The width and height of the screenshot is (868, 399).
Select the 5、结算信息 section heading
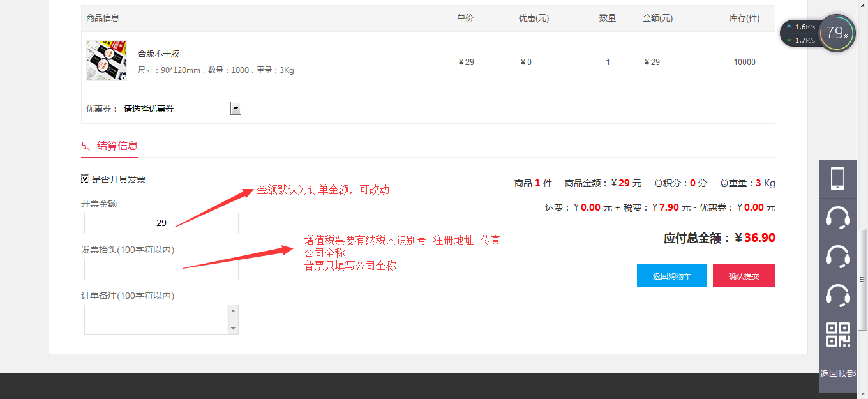tap(109, 146)
